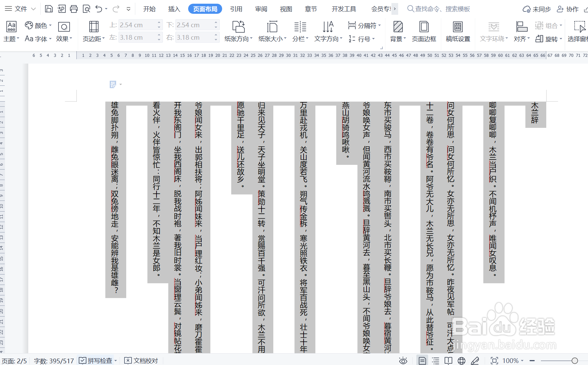Open Paper Orientation (纸张方向) tool
Screen dimensions: 588x365
tap(238, 31)
